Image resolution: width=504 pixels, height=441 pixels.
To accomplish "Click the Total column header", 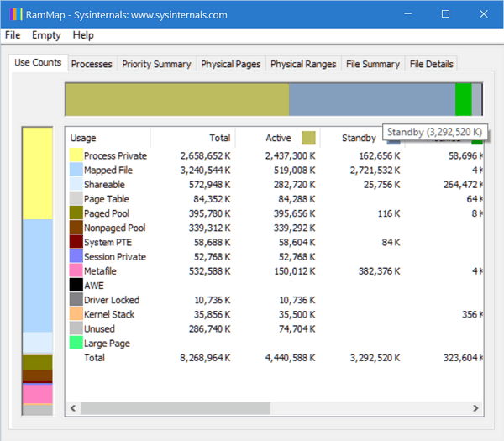I will click(x=193, y=138).
